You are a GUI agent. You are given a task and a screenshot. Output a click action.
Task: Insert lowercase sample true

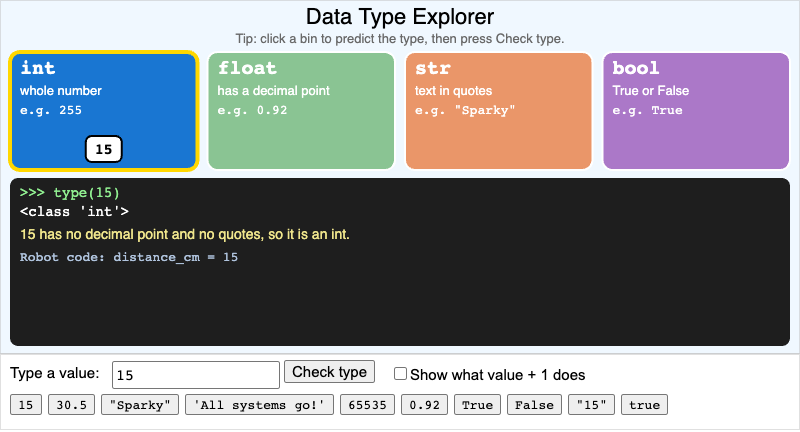(x=644, y=405)
